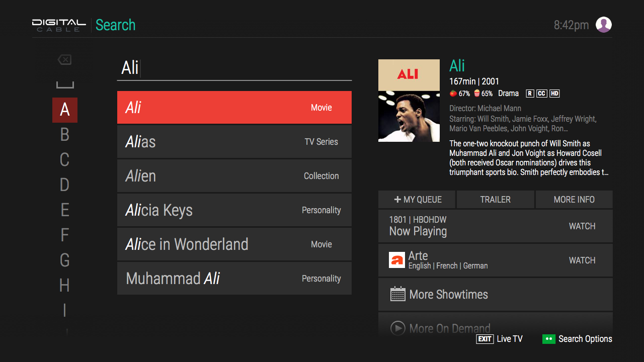Open More Showtimes calendar icon
644x362 pixels.
[397, 294]
